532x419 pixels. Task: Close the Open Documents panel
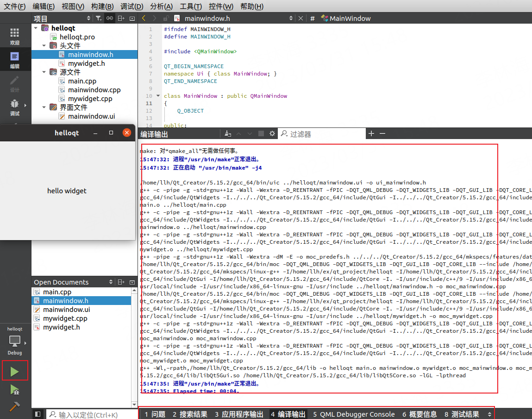coord(132,282)
